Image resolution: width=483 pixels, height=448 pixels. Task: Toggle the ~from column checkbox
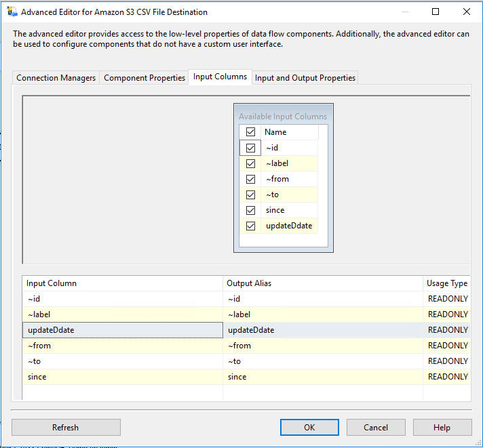[250, 179]
